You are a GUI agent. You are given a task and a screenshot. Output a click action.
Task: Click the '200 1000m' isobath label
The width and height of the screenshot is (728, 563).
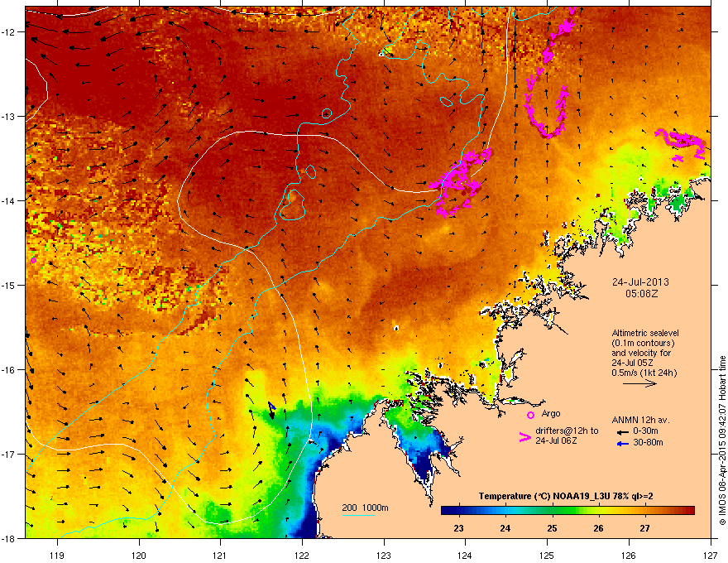pyautogui.click(x=365, y=508)
